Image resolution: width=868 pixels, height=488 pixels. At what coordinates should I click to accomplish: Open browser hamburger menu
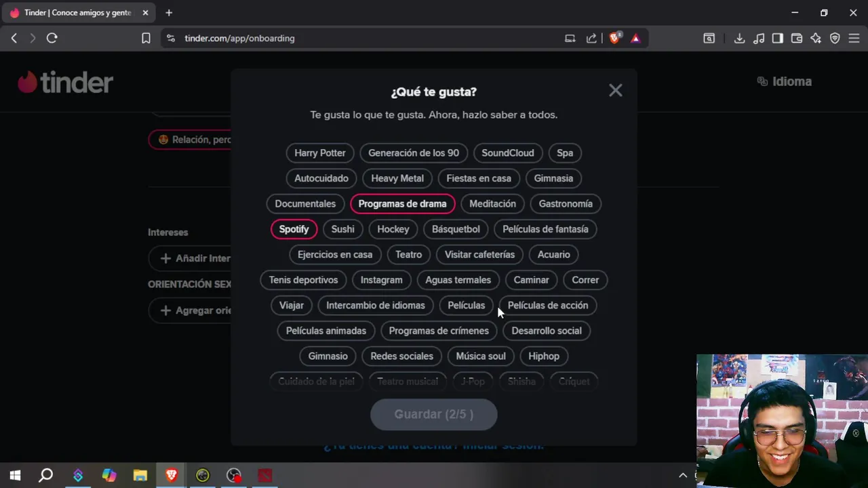click(854, 39)
